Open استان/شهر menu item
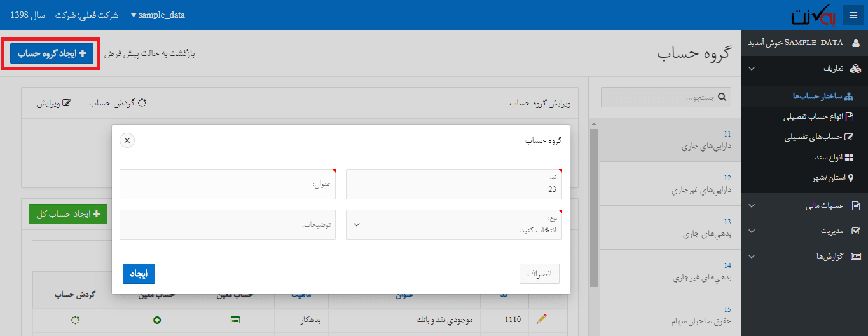The image size is (868, 336). pos(834,177)
